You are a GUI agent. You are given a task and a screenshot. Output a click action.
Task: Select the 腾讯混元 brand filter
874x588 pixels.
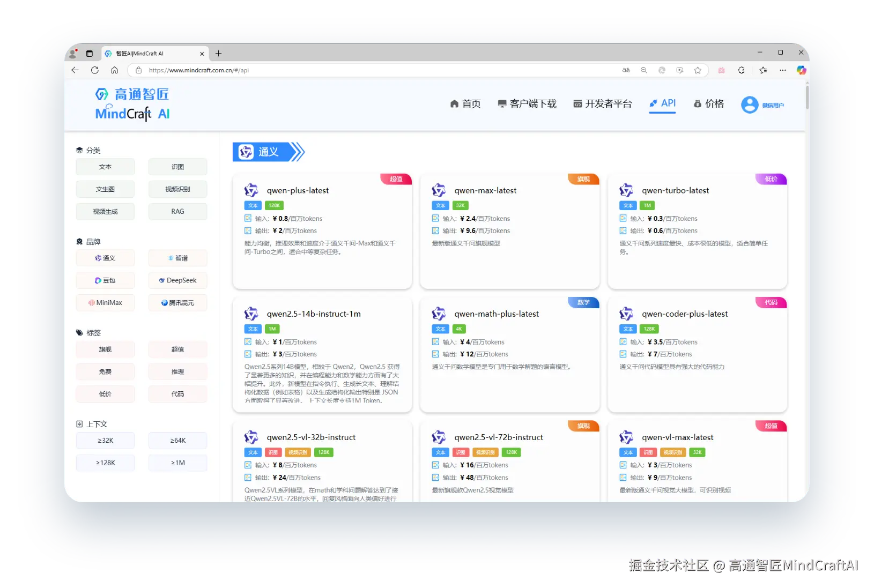[177, 303]
